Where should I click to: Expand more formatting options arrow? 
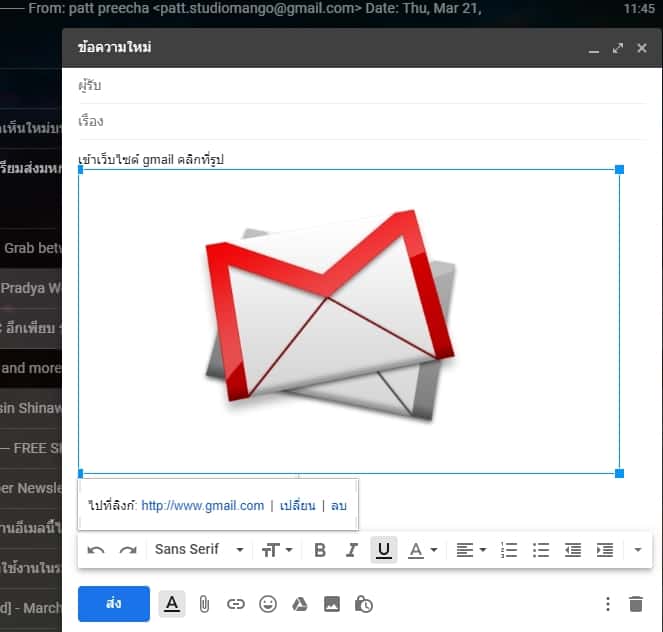click(638, 550)
